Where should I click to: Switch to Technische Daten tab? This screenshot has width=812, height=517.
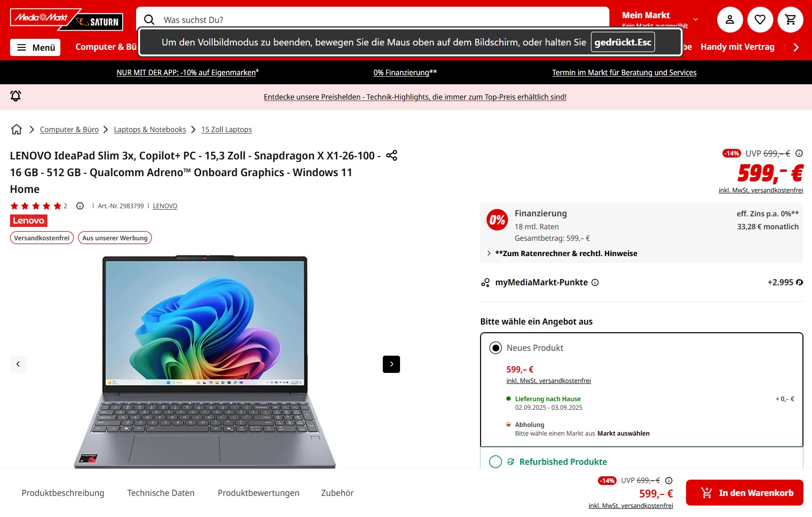click(x=161, y=493)
